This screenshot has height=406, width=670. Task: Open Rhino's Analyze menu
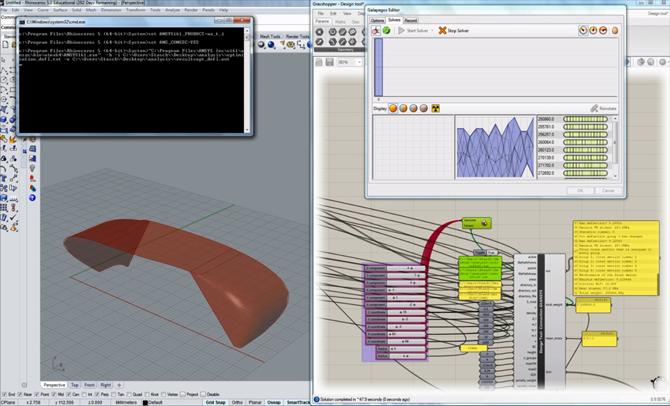(172, 10)
